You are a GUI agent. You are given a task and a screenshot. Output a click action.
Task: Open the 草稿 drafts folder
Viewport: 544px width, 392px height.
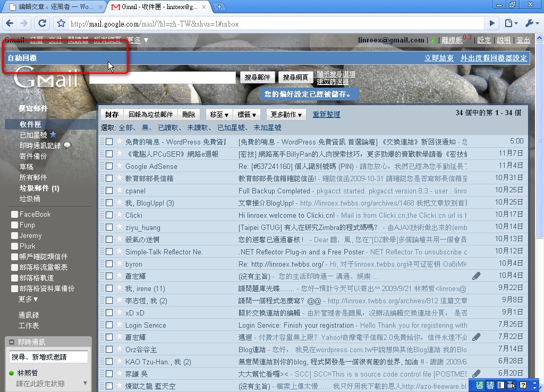click(27, 167)
